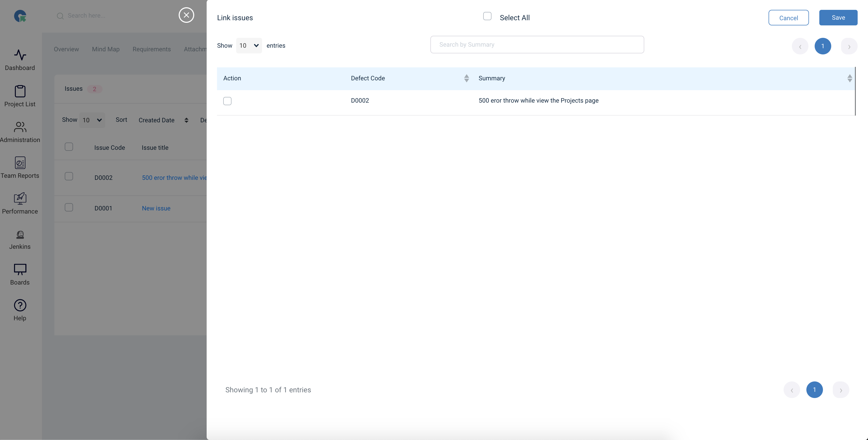Go to previous page at bottom pagination
The width and height of the screenshot is (868, 440).
coord(792,390)
